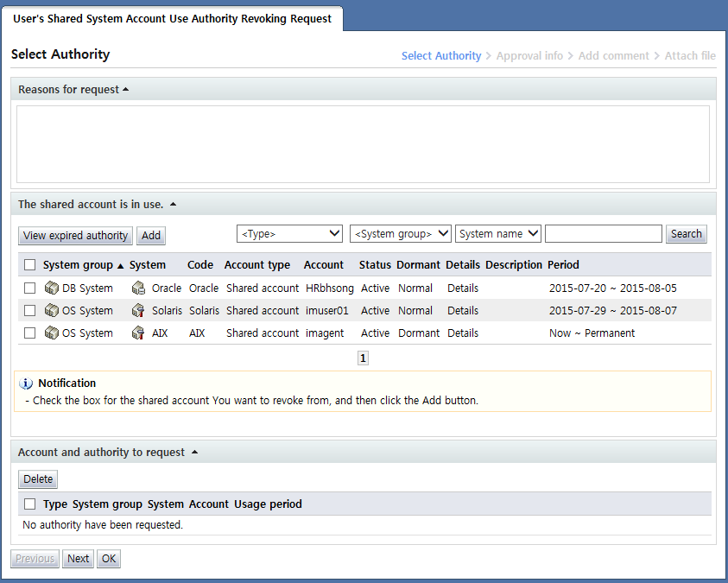This screenshot has width=728, height=583.
Task: Sort by System group column arrow
Action: [x=120, y=265]
